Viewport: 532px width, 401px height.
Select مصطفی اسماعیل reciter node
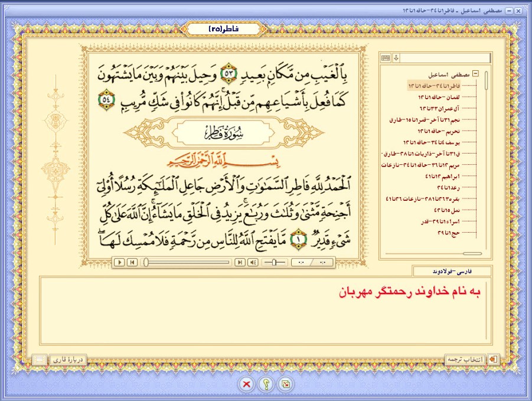449,74
